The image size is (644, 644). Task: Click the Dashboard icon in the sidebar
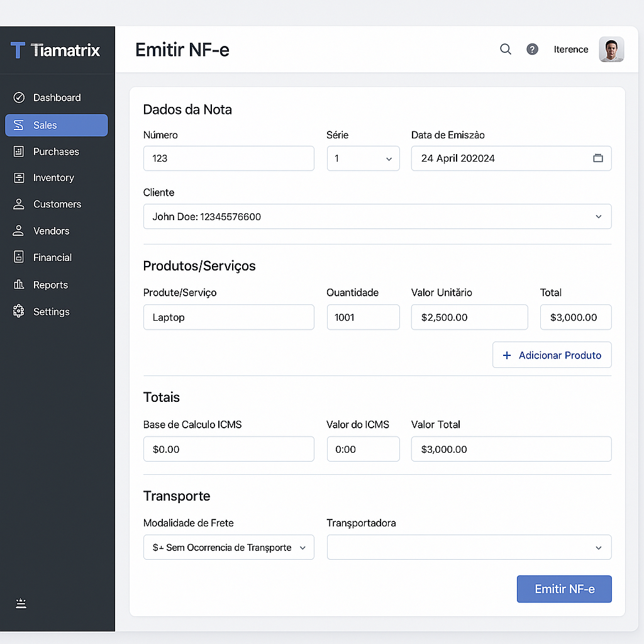click(x=19, y=97)
